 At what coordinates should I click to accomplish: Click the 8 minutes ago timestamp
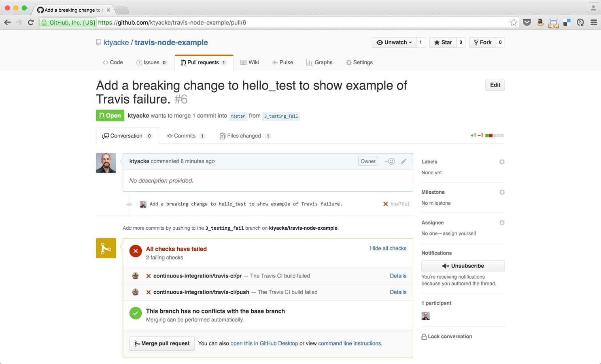198,161
